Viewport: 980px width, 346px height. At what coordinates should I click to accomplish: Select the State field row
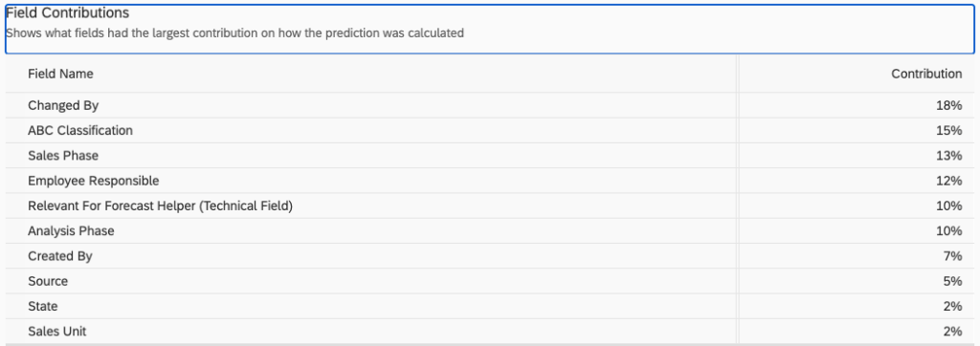(490, 306)
